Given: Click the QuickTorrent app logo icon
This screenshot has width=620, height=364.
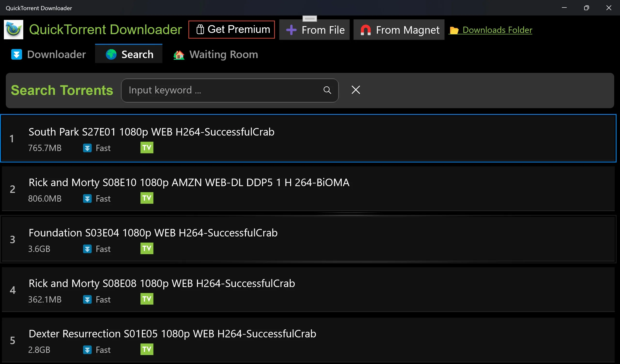Looking at the screenshot, I should (x=14, y=30).
